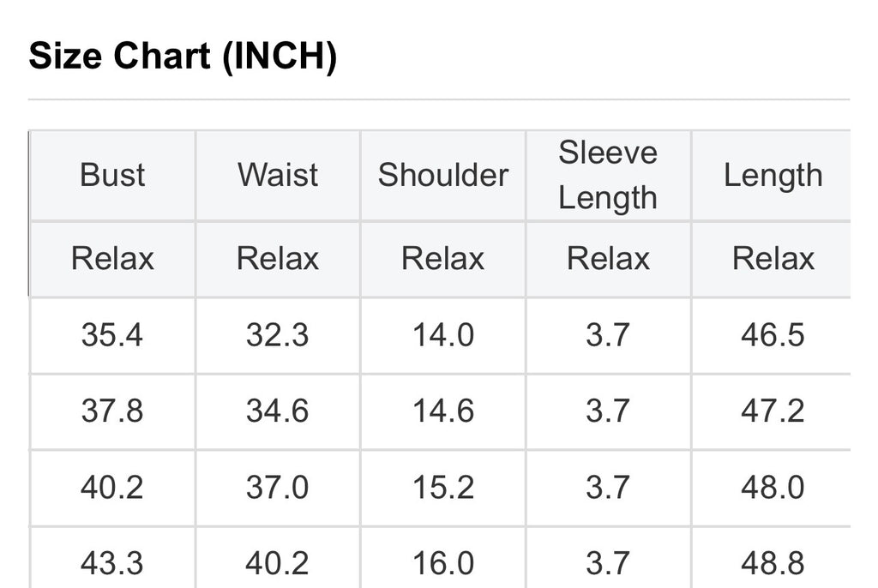The width and height of the screenshot is (878, 588).
Task: Click the Shoulder value 15.2
Action: (x=443, y=487)
